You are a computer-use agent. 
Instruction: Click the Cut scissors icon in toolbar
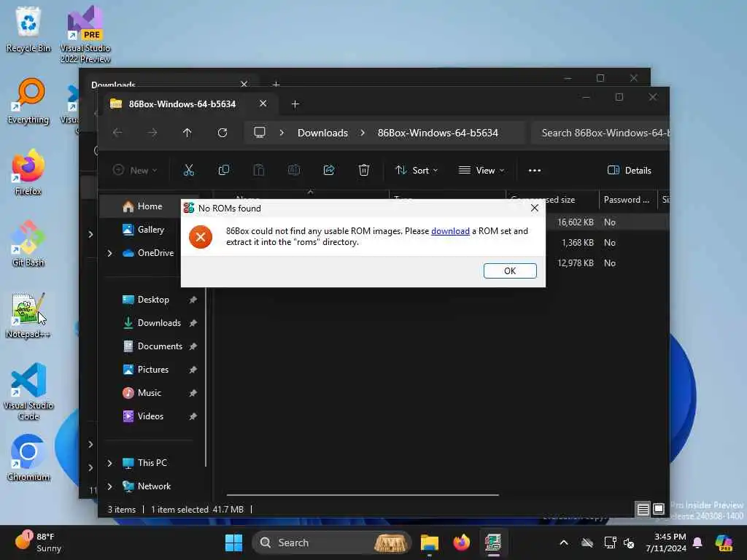coord(189,170)
